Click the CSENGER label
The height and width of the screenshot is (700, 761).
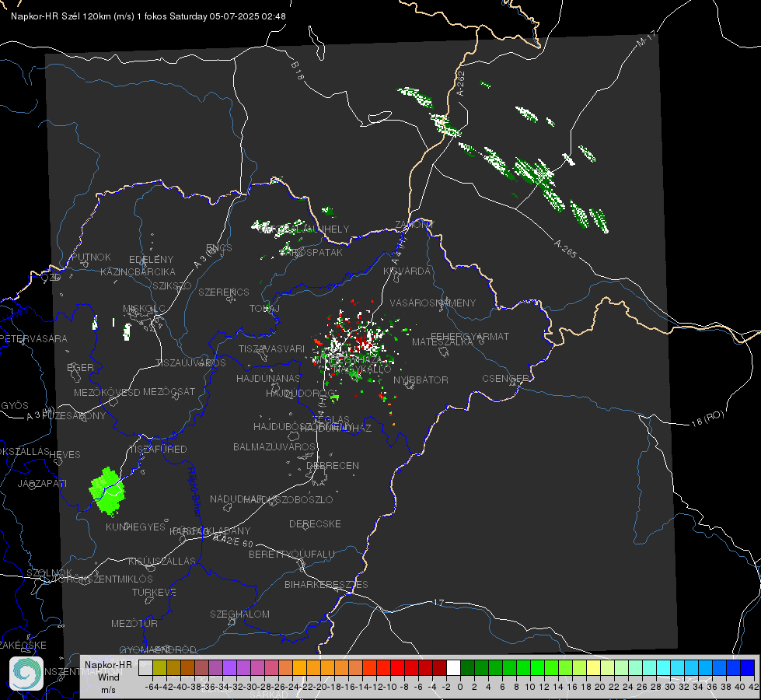(505, 379)
